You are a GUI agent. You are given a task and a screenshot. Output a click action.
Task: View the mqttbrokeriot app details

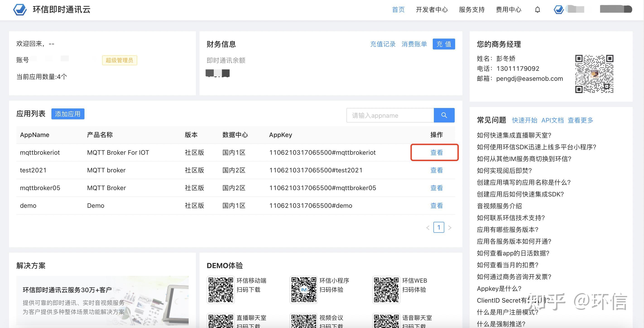436,152
